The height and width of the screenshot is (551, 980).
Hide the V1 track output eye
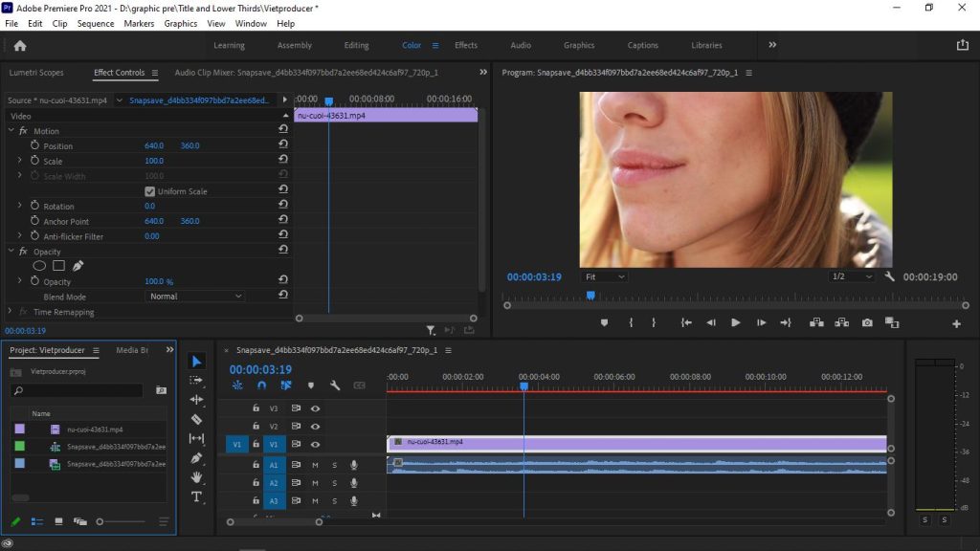click(315, 444)
